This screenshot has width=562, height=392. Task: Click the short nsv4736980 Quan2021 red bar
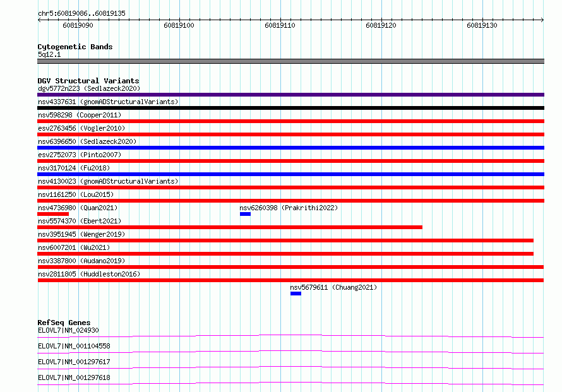[53, 214]
